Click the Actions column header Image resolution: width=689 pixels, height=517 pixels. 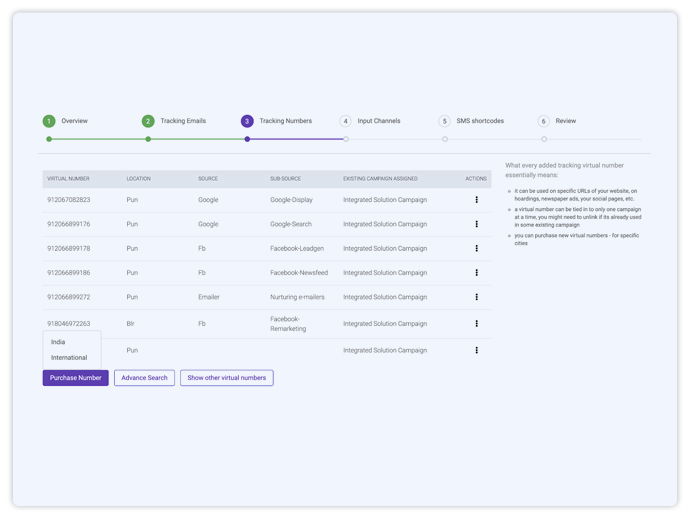476,179
